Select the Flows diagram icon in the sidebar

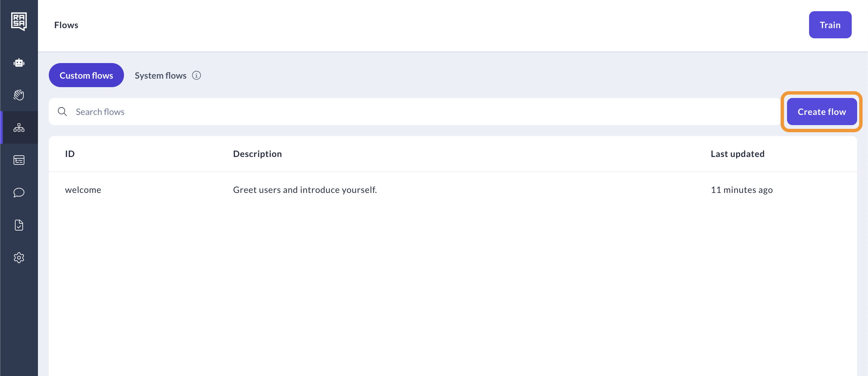(x=19, y=128)
